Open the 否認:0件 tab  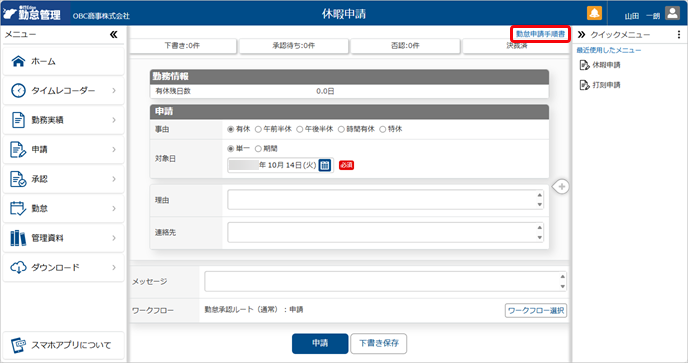[x=405, y=46]
